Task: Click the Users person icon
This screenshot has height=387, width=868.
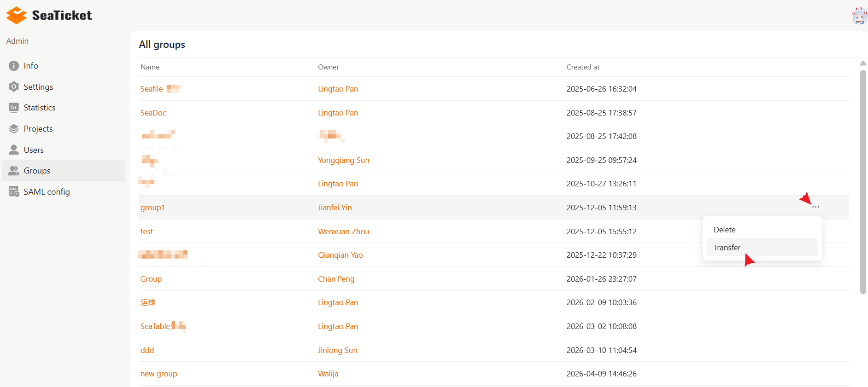Action: coord(14,150)
